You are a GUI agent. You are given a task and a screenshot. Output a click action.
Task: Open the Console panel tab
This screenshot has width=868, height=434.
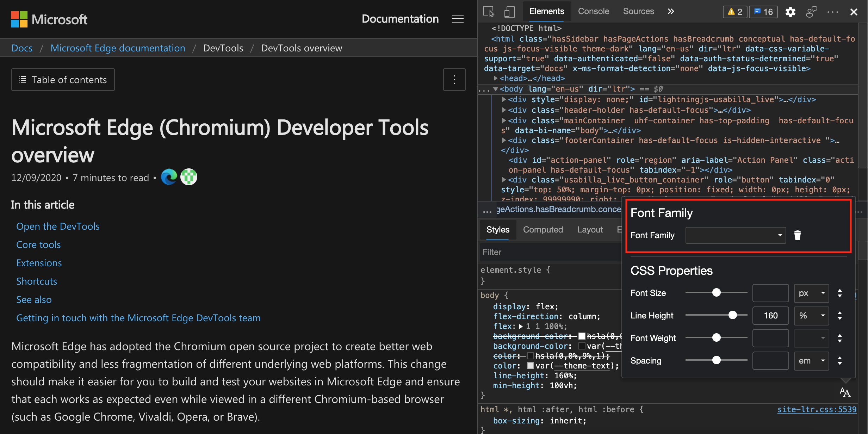click(x=594, y=11)
